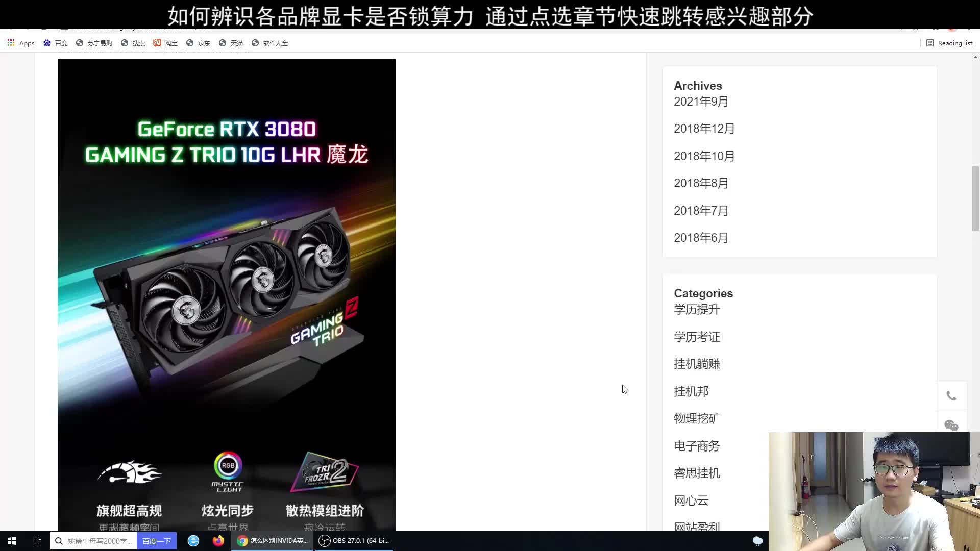Open the 京东 bookmark

pyautogui.click(x=199, y=43)
